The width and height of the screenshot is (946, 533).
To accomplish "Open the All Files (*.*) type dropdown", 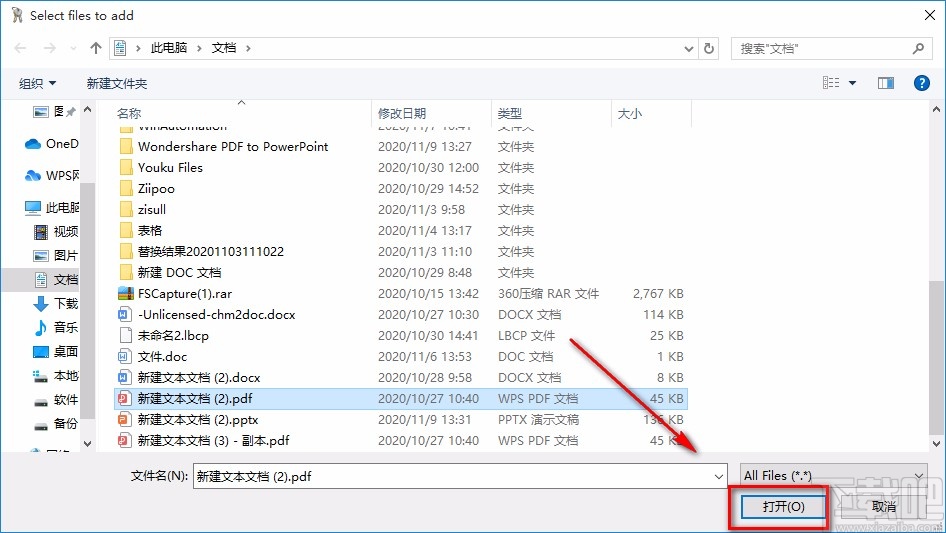I will pyautogui.click(x=834, y=476).
